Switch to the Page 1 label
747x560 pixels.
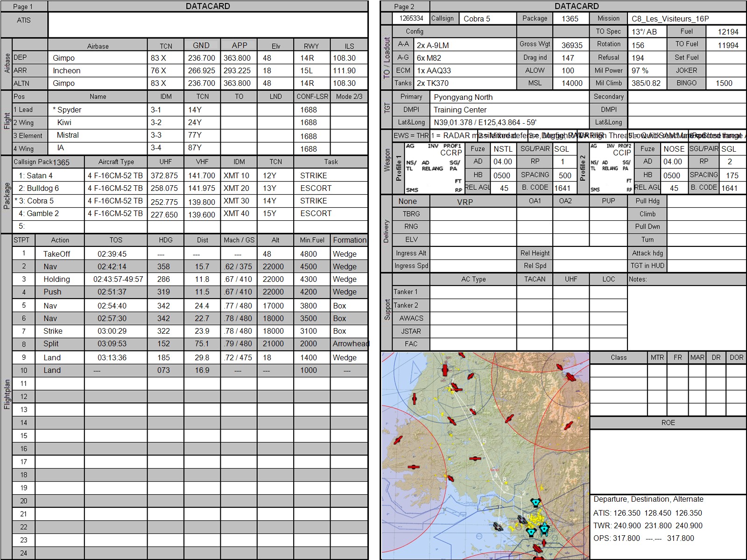tap(23, 7)
